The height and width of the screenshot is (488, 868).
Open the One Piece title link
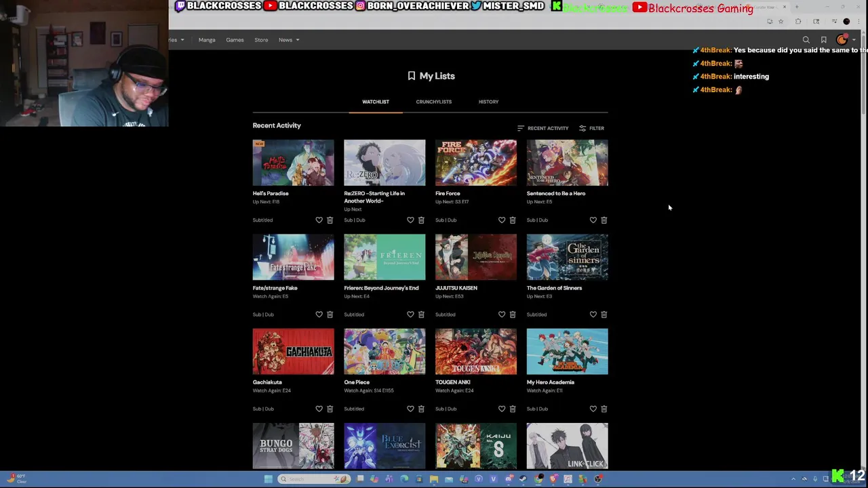pyautogui.click(x=357, y=382)
